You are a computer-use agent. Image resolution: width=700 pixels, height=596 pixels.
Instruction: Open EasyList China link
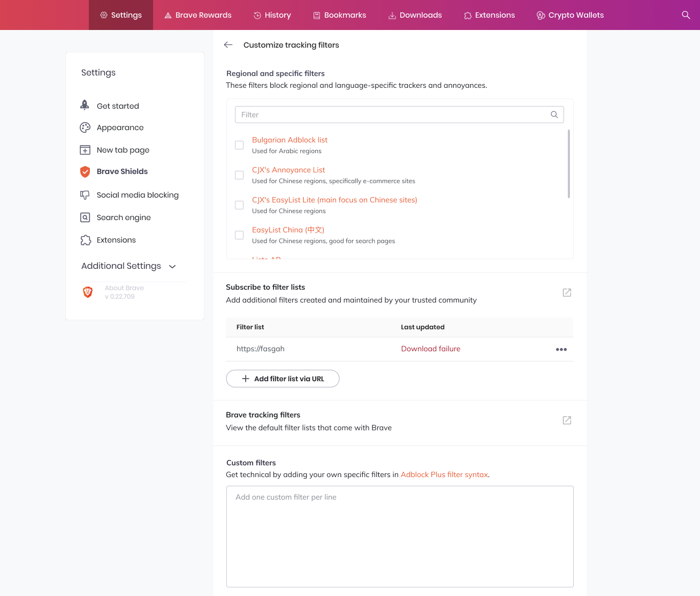pos(288,230)
